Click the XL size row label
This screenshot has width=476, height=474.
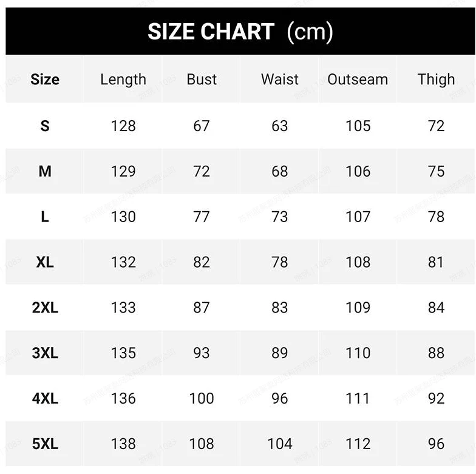[45, 262]
